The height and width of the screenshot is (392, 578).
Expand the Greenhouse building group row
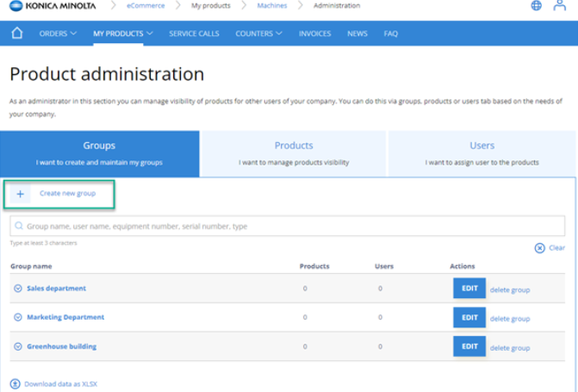18,346
